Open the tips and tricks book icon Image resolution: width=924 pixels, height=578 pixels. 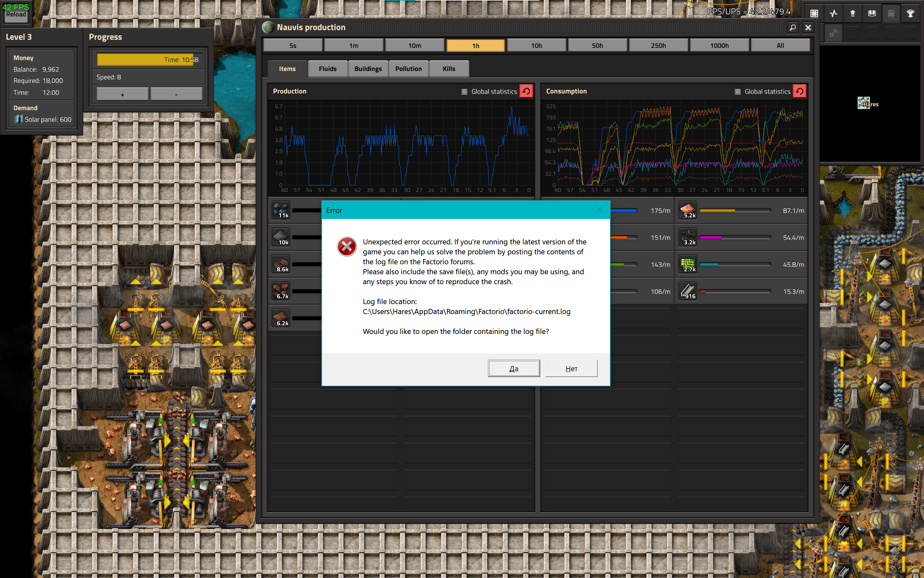[872, 14]
